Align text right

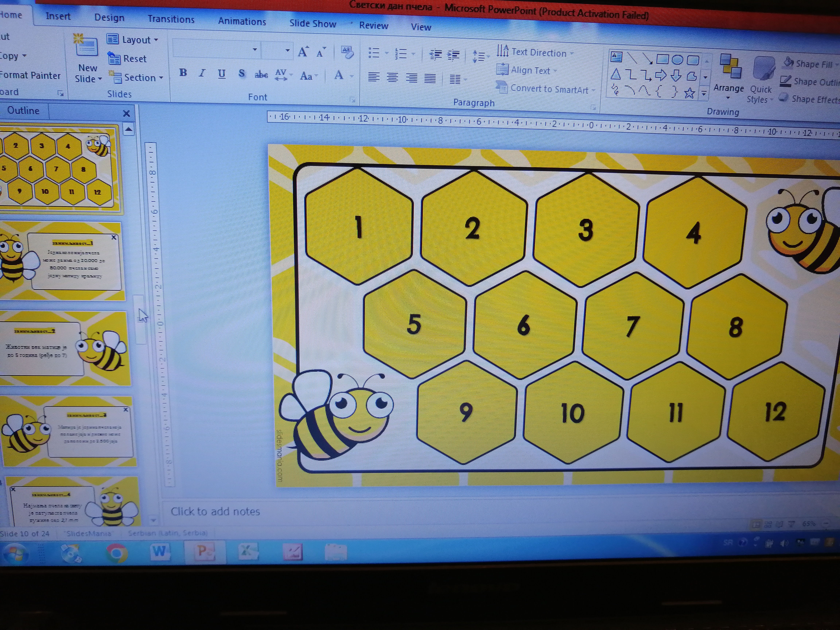(x=411, y=78)
